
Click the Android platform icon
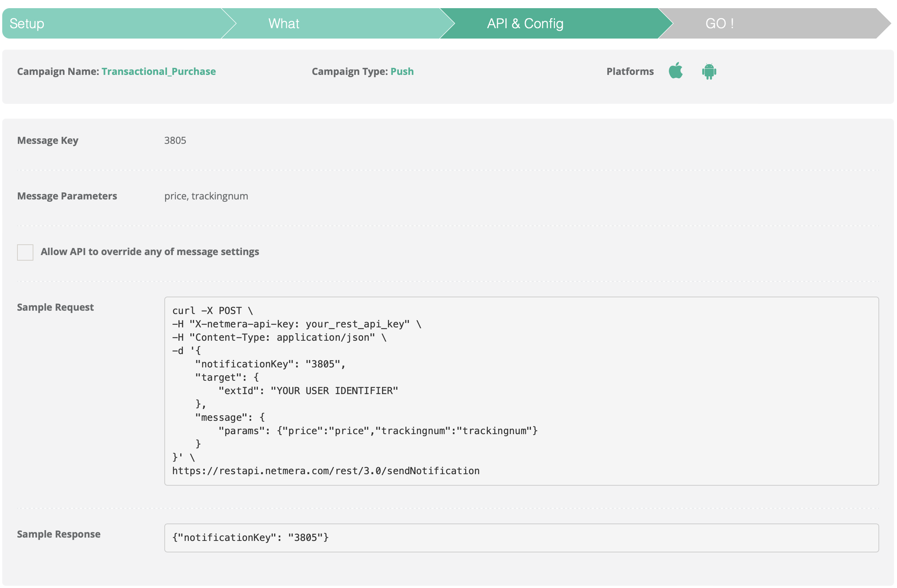click(709, 71)
